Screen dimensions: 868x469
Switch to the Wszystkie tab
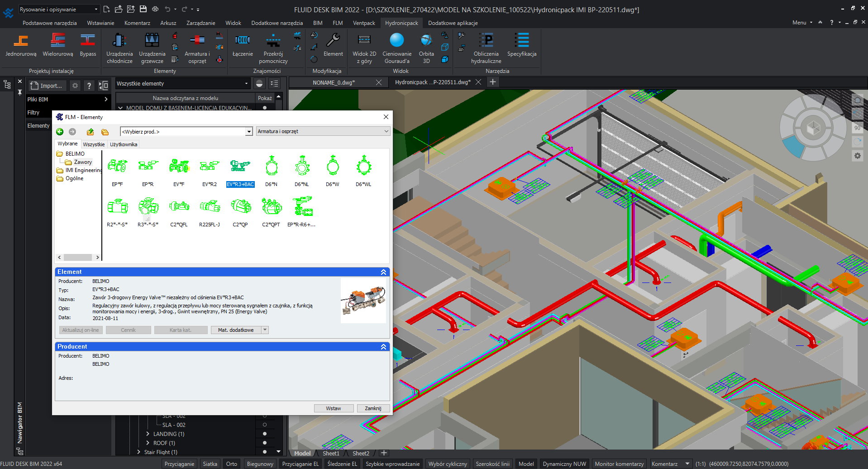click(94, 144)
